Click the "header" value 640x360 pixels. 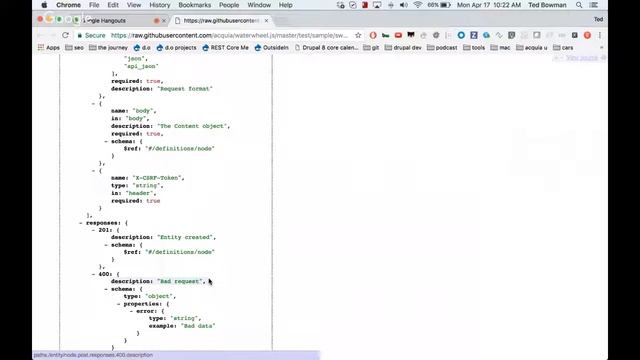[141, 193]
